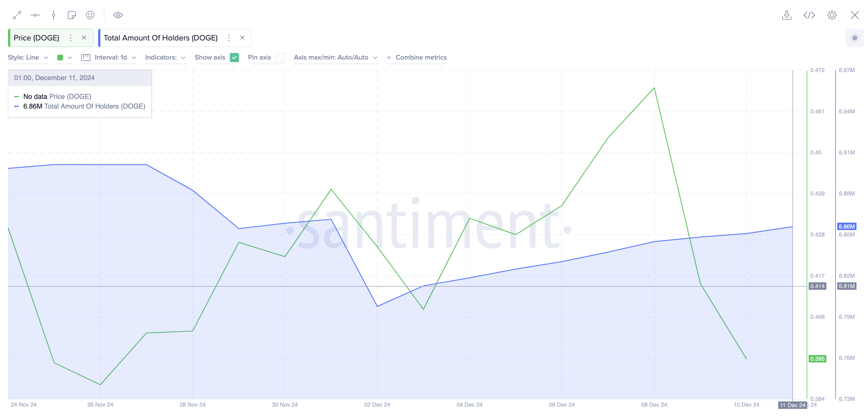Expand the Indicators dropdown

165,58
